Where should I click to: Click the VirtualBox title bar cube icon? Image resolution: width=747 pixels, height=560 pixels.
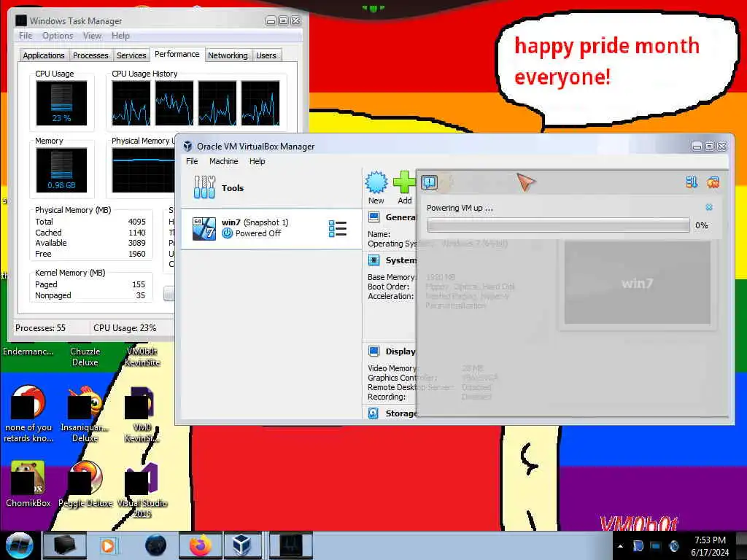pos(187,146)
